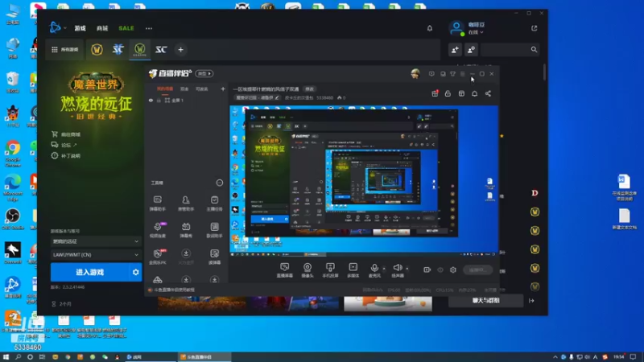644x362 pixels.
Task: Open the 歌词助手 tool
Action: [x=214, y=230]
